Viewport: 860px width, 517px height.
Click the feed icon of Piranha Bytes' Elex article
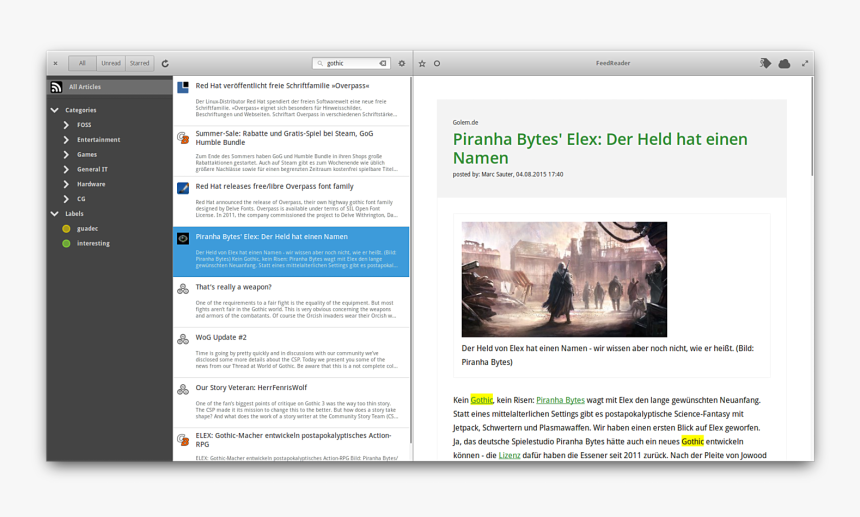coord(183,238)
